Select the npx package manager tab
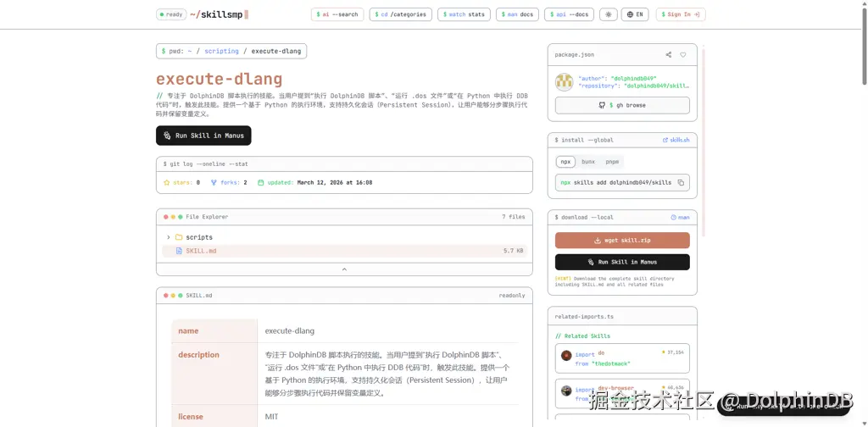The height and width of the screenshot is (427, 868). pyautogui.click(x=565, y=162)
